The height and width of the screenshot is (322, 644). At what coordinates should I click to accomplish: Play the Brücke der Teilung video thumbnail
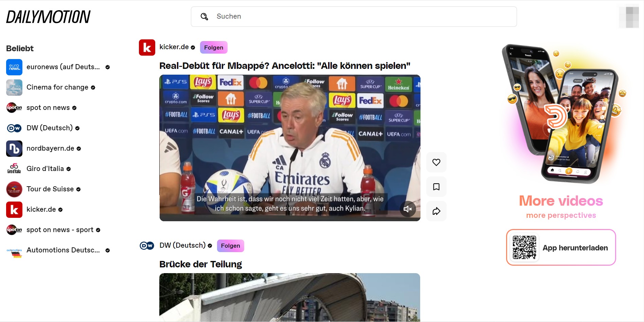(290, 297)
